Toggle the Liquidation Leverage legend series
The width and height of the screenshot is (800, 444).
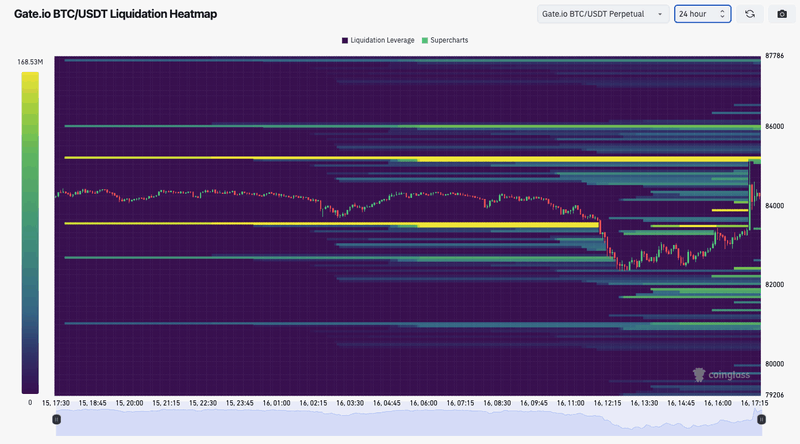[378, 40]
